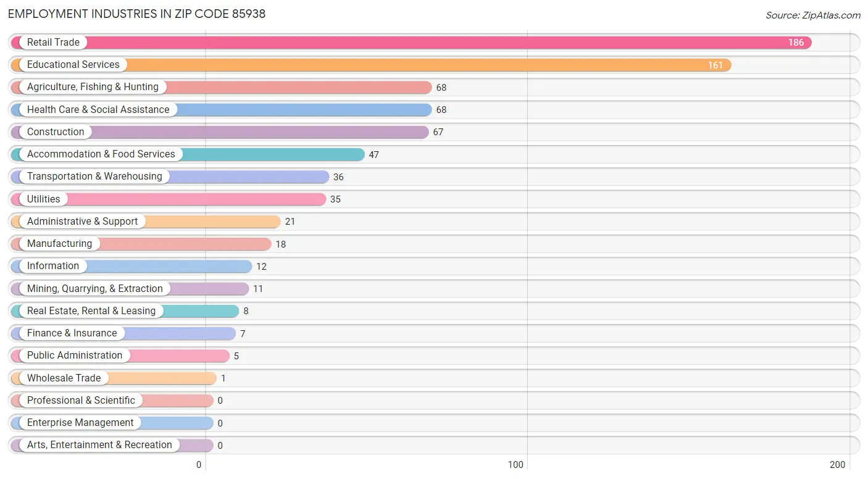Viewport: 868px width, 479px height.
Task: Click the Educational Services label
Action: (x=73, y=65)
